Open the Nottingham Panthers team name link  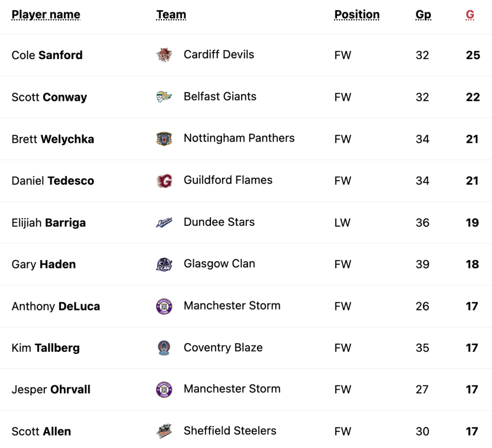point(239,138)
